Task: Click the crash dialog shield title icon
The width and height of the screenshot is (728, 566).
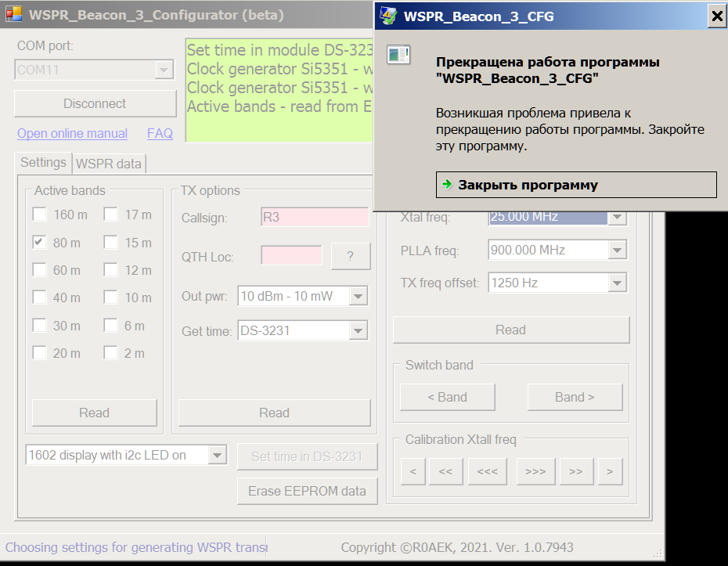Action: point(388,16)
